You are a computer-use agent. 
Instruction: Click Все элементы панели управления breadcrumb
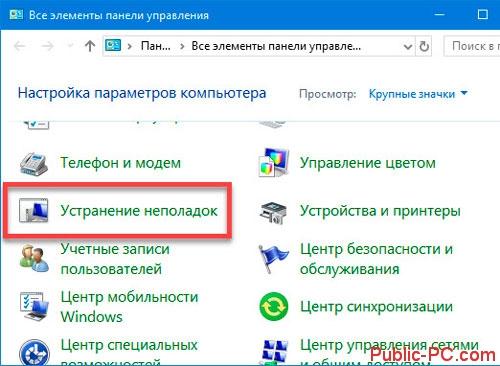pos(276,46)
